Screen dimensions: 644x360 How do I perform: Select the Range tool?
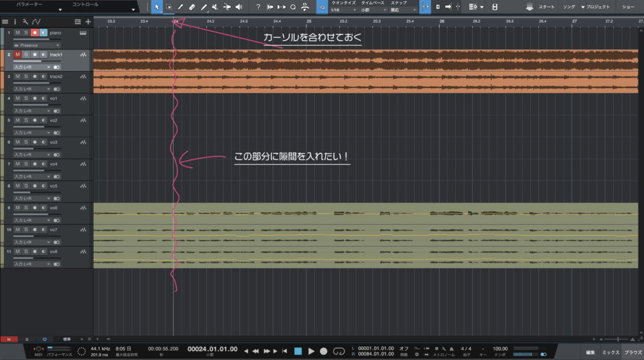click(169, 7)
